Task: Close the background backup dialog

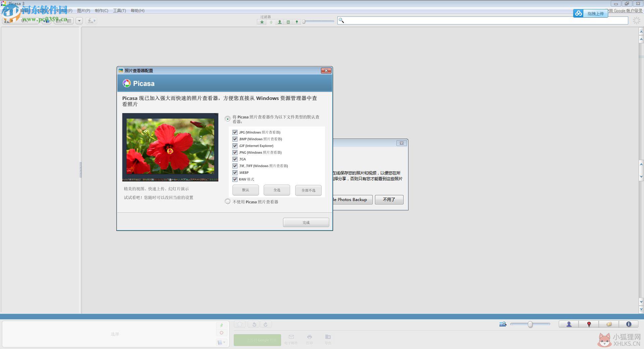Action: [x=401, y=143]
